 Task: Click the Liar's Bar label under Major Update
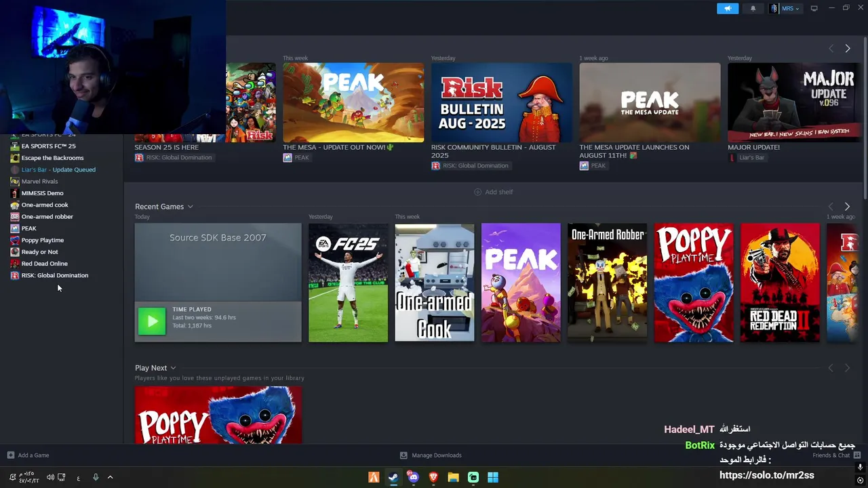(x=751, y=157)
